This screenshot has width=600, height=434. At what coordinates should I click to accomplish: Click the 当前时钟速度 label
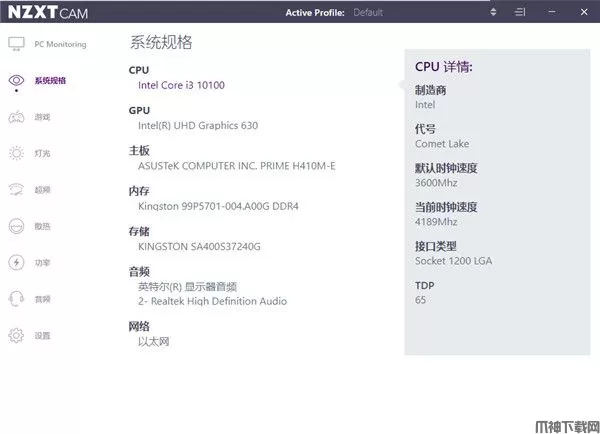coord(446,207)
